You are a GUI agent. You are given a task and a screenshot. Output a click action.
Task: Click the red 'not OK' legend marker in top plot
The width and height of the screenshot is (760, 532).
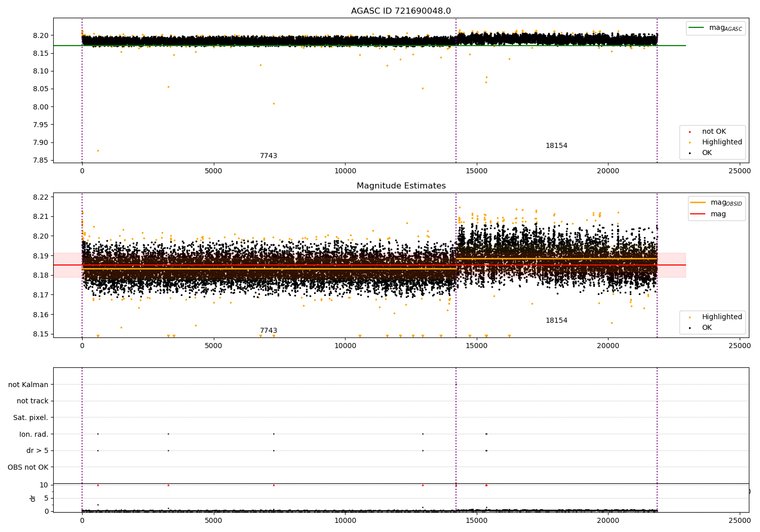pyautogui.click(x=690, y=132)
